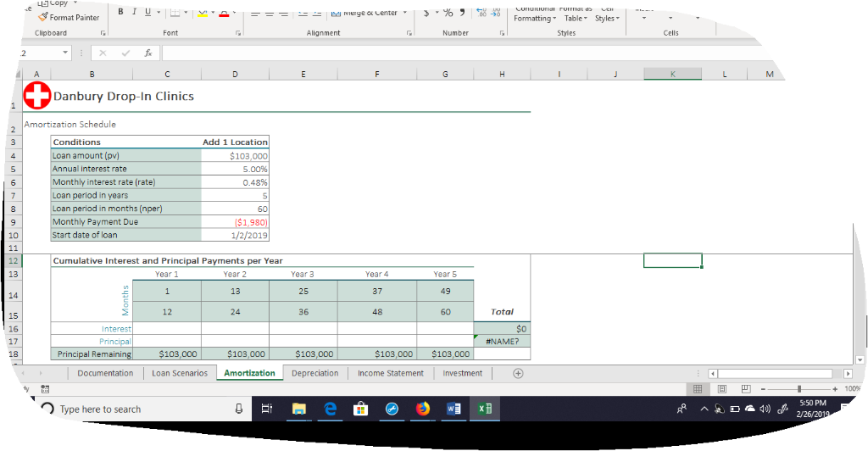Open the Fill Color dropdown arrow
868x451 pixels.
213,12
